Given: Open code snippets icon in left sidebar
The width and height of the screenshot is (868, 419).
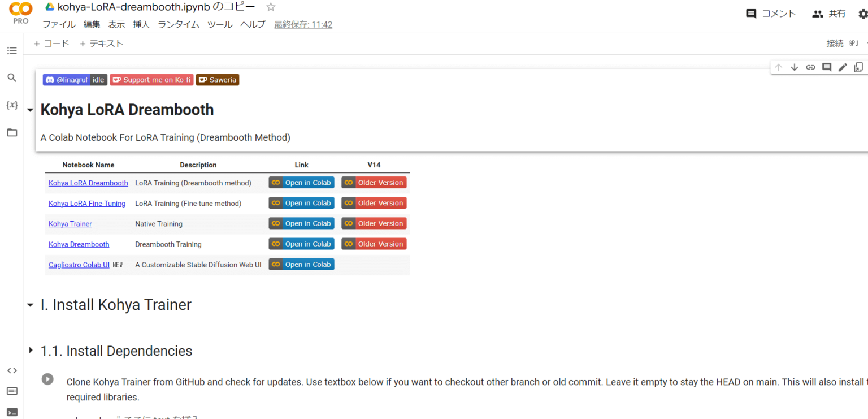Looking at the screenshot, I should (12, 371).
